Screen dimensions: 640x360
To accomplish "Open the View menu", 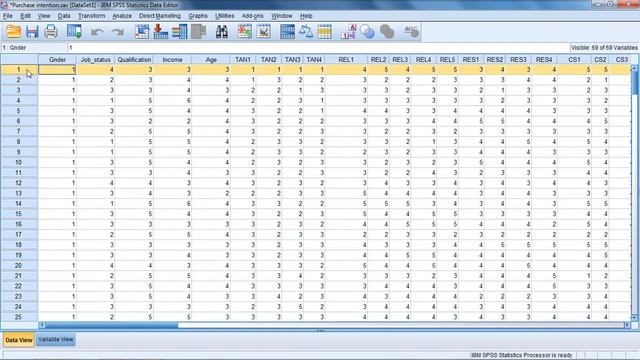I will pos(44,16).
